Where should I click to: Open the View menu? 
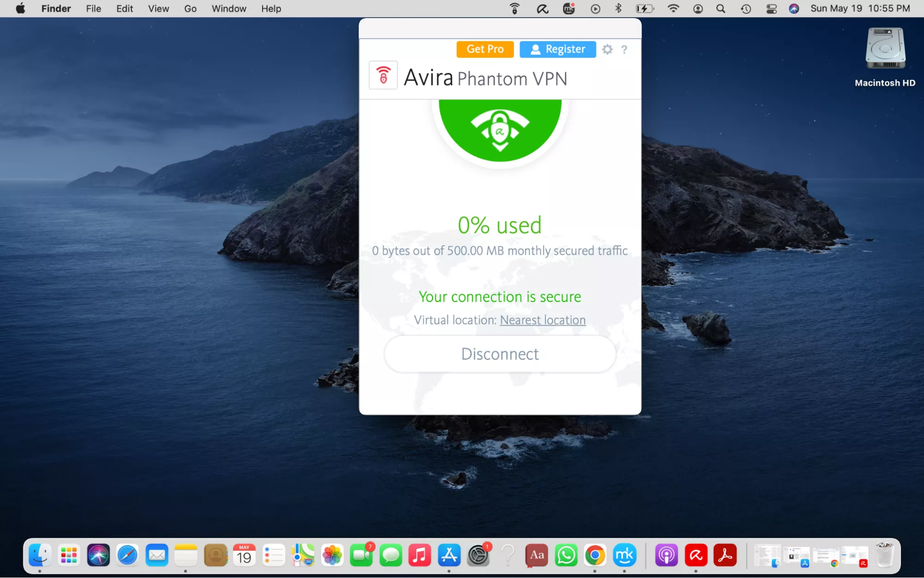click(159, 9)
